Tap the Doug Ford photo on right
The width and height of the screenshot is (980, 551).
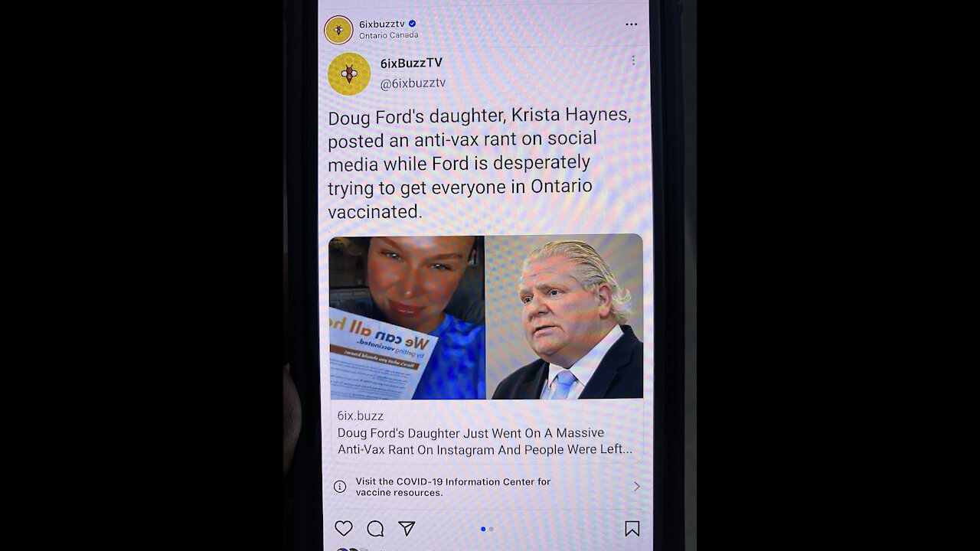pos(564,317)
